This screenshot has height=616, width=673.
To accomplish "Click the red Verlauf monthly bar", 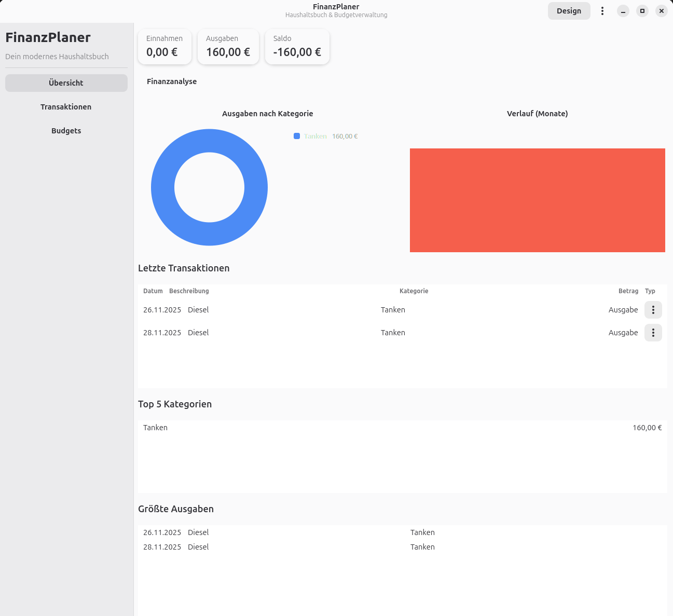I will click(537, 200).
